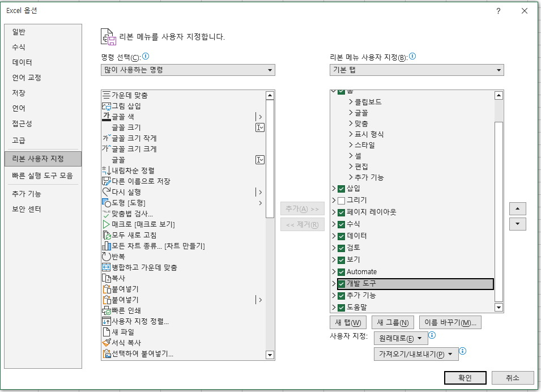Viewport: 541px width, 392px height.
Task: Click the 모든 차트 종류 chart icon
Action: click(x=107, y=246)
